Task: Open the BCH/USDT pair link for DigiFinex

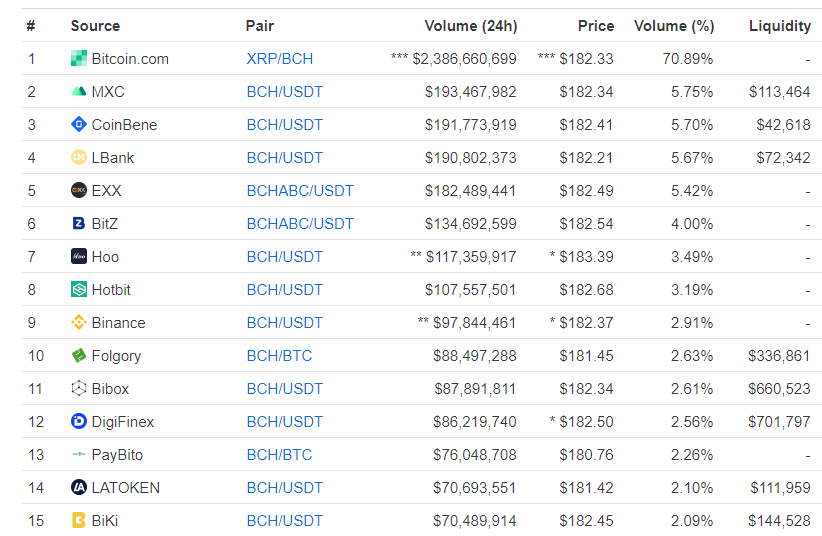Action: [285, 422]
